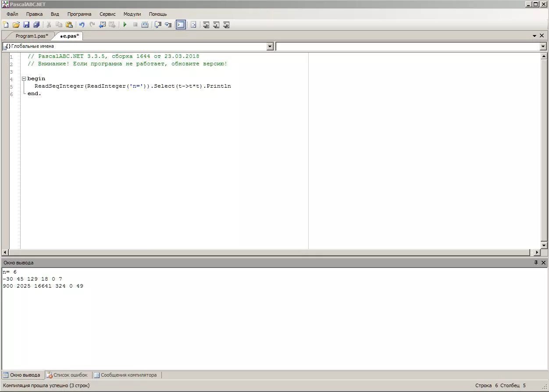The width and height of the screenshot is (549, 392).
Task: Click the editor vertical scrollbar up arrow
Action: pyautogui.click(x=544, y=56)
